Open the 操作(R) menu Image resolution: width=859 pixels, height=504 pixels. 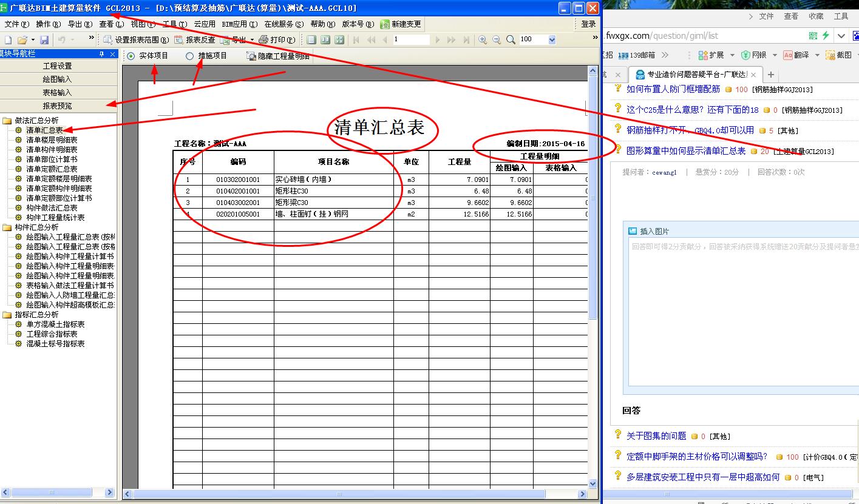click(x=49, y=24)
